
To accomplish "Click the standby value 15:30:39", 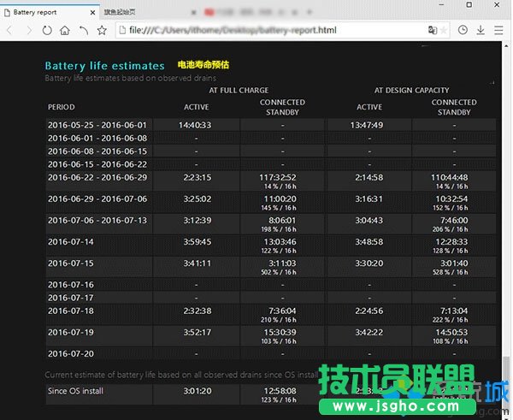I will pos(280,332).
